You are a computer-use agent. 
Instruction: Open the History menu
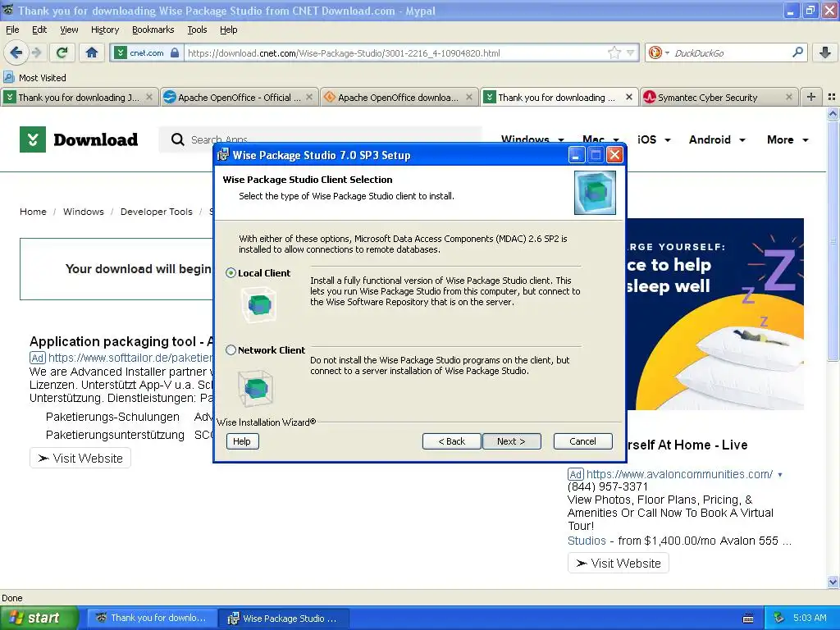click(x=105, y=30)
